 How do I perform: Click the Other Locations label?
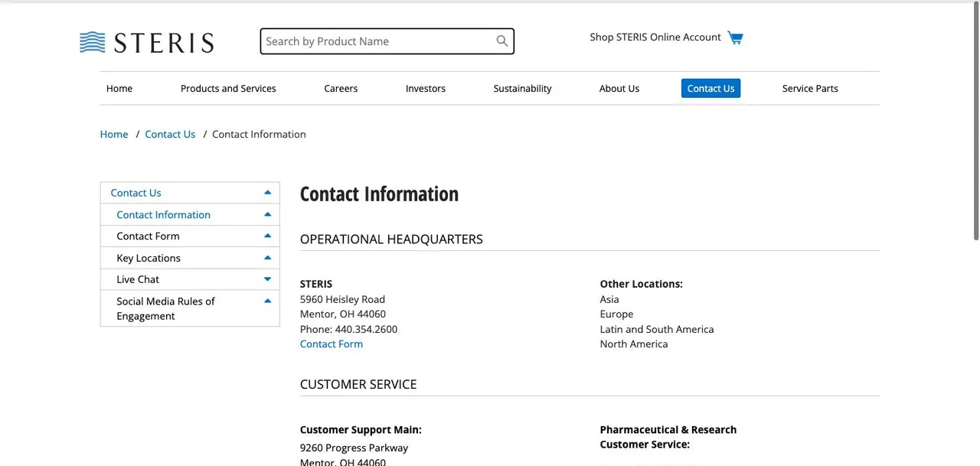[642, 284]
